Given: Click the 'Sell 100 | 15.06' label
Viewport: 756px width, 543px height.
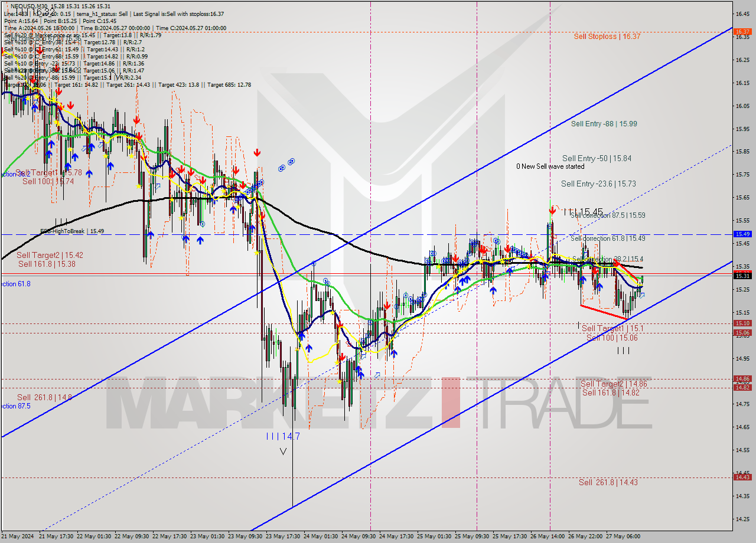Looking at the screenshot, I should (612, 338).
